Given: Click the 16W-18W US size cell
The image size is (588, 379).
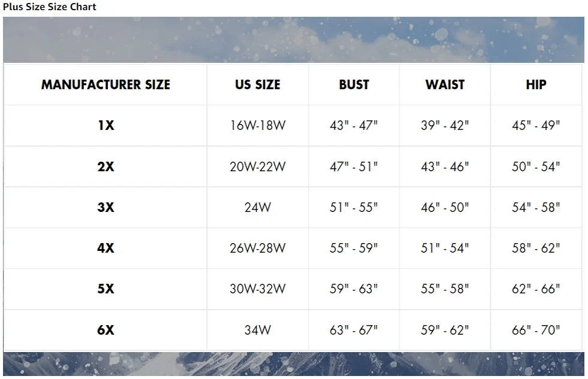Looking at the screenshot, I should point(258,126).
